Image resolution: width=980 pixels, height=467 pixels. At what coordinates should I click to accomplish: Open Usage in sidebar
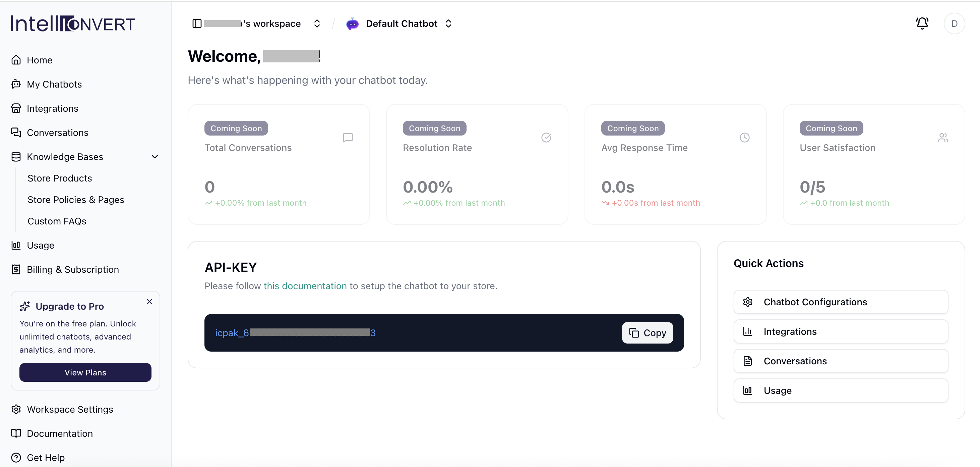click(x=85, y=245)
